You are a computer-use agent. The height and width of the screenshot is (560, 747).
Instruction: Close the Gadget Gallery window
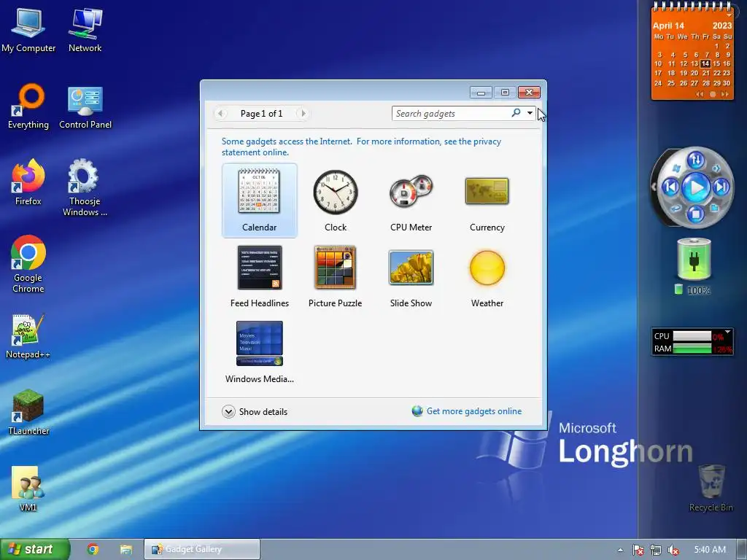pos(529,93)
